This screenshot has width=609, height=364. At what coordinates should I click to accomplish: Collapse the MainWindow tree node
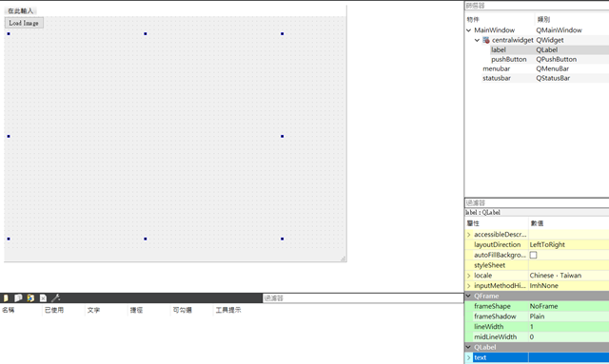pyautogui.click(x=469, y=30)
